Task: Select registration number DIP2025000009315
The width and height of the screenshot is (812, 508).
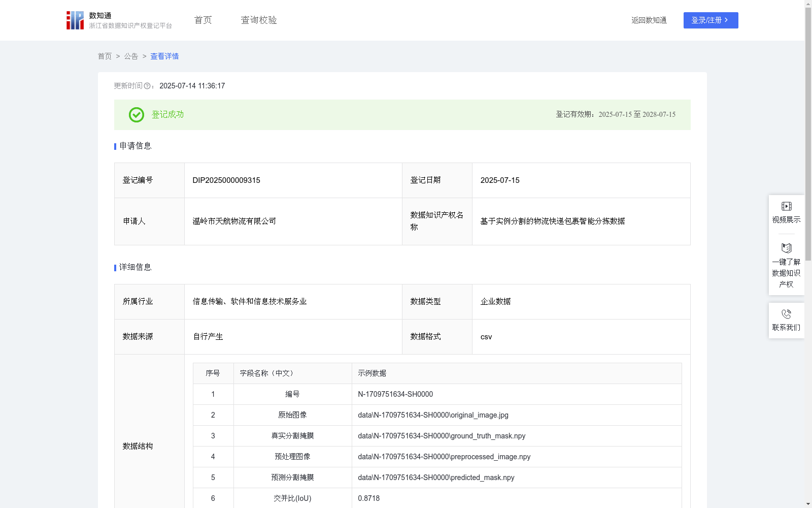Action: tap(226, 180)
